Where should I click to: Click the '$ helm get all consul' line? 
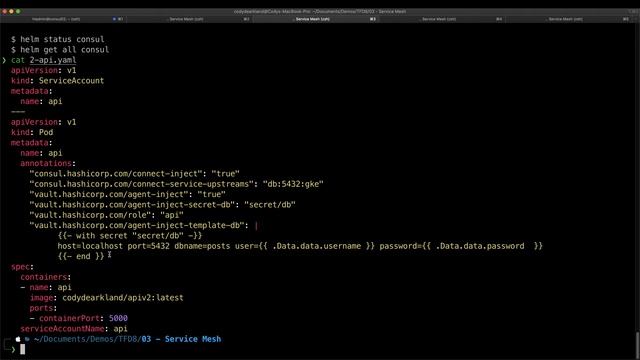tap(60, 50)
